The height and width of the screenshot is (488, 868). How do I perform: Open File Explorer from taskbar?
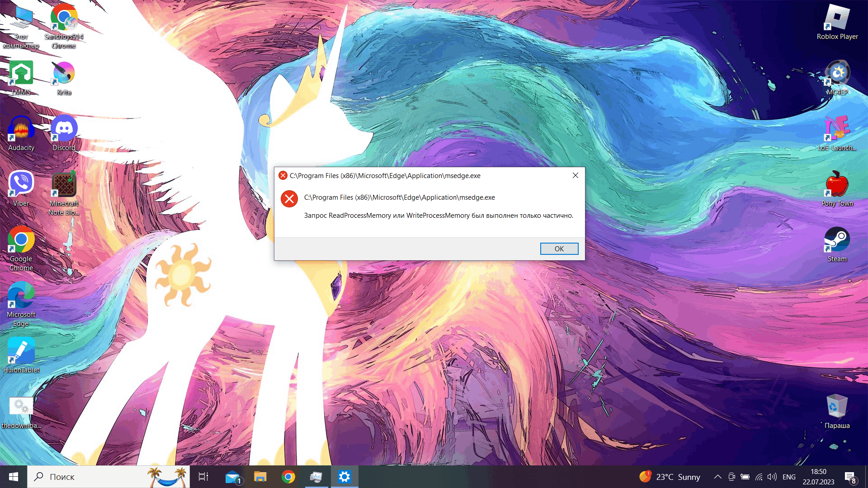[260, 477]
